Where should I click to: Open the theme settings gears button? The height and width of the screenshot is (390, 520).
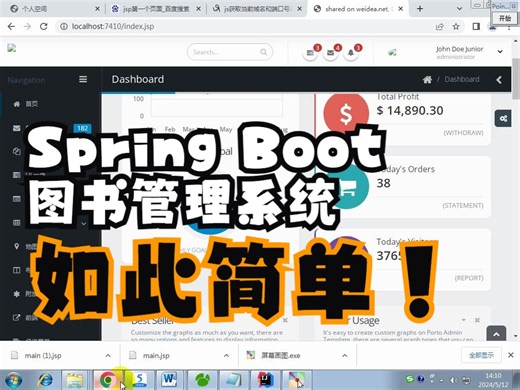tap(503, 118)
